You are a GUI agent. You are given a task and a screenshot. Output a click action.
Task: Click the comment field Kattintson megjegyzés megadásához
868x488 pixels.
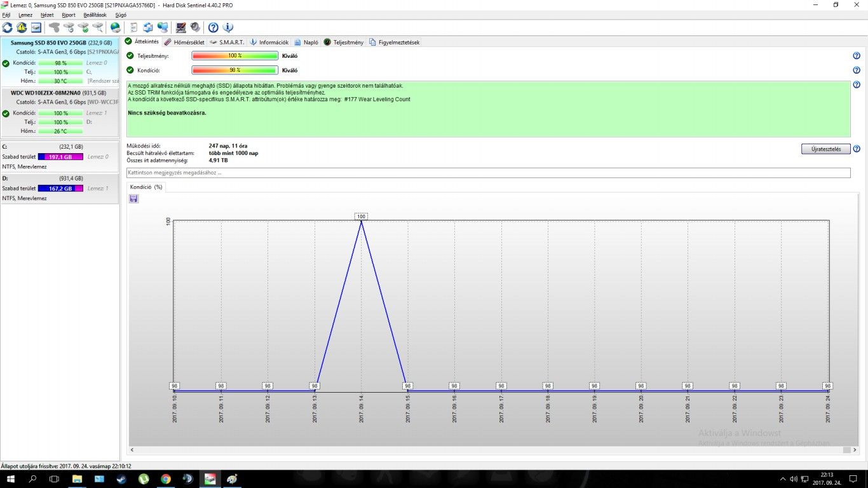488,173
